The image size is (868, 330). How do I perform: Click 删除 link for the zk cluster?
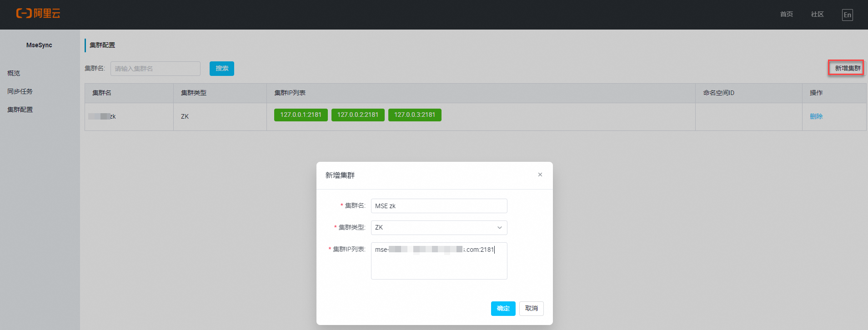[816, 116]
